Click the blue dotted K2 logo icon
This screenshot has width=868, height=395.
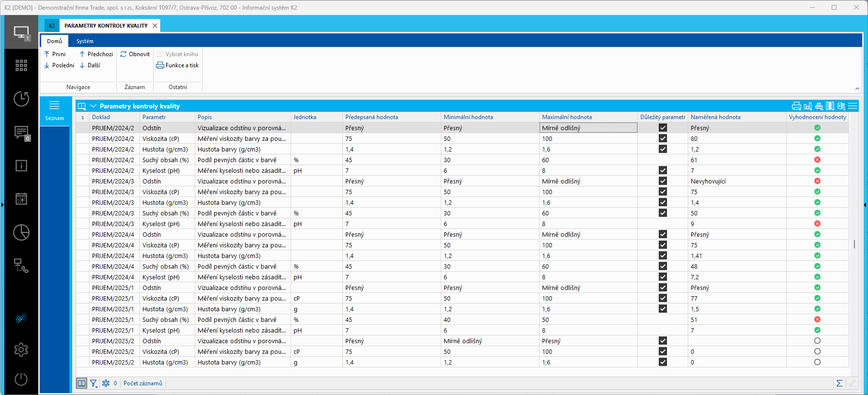(x=21, y=318)
